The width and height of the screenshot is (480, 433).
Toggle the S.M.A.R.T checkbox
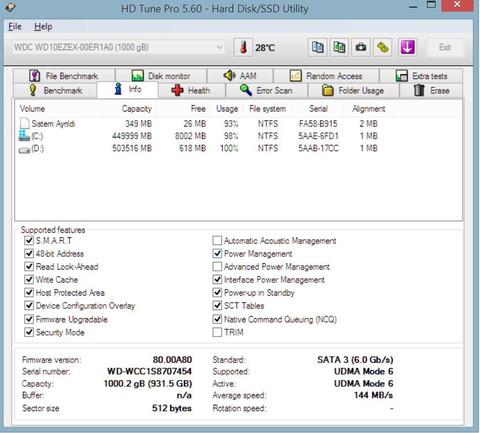(29, 240)
